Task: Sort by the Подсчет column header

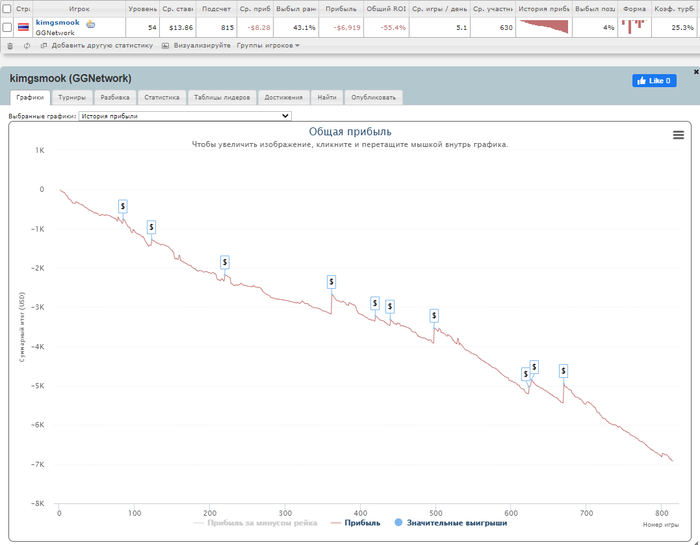Action: (x=217, y=8)
